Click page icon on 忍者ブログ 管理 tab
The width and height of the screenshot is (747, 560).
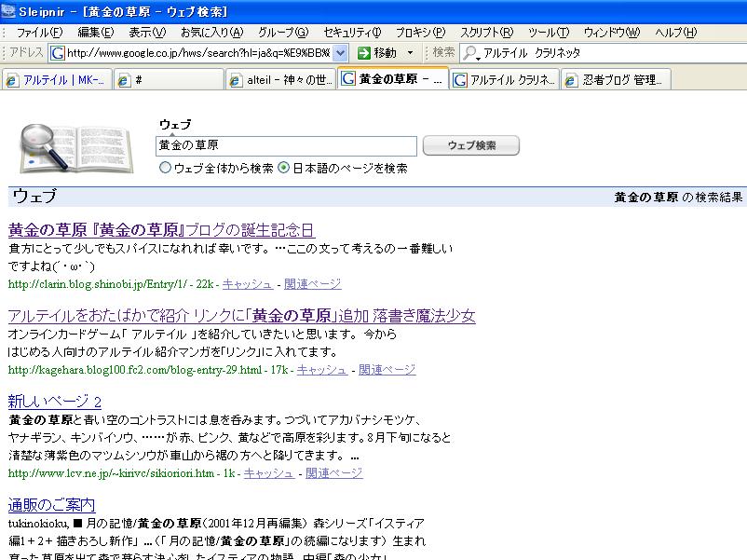tap(570, 80)
